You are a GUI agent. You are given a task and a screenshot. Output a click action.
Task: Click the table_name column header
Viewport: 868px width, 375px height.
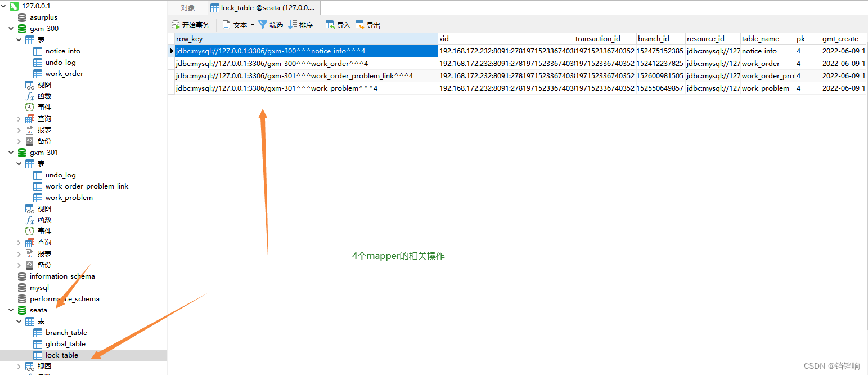767,39
